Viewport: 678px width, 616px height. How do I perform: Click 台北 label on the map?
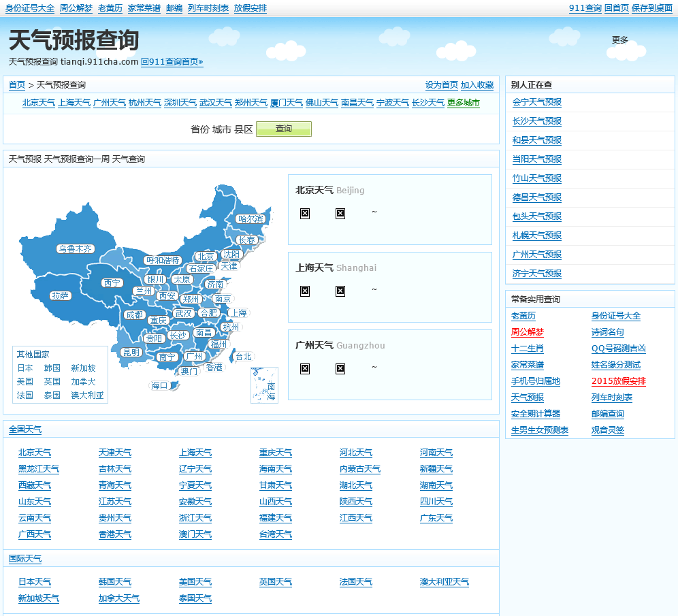(x=244, y=357)
